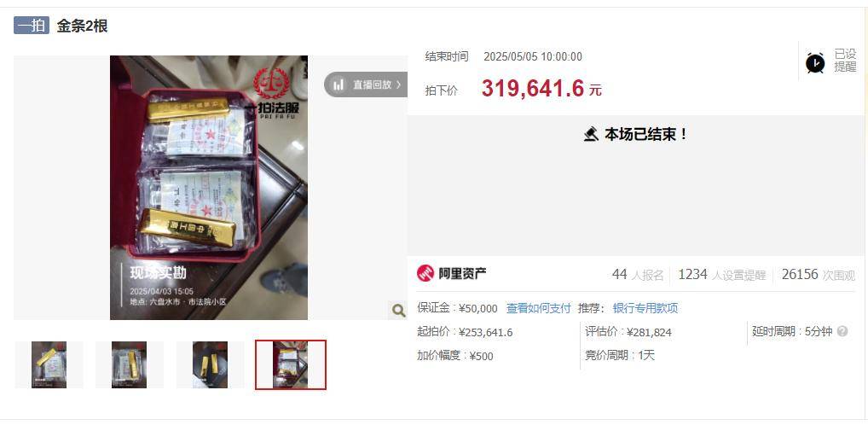Image resolution: width=868 pixels, height=431 pixels.
Task: Select the first gold bar thumbnail
Action: 49,364
